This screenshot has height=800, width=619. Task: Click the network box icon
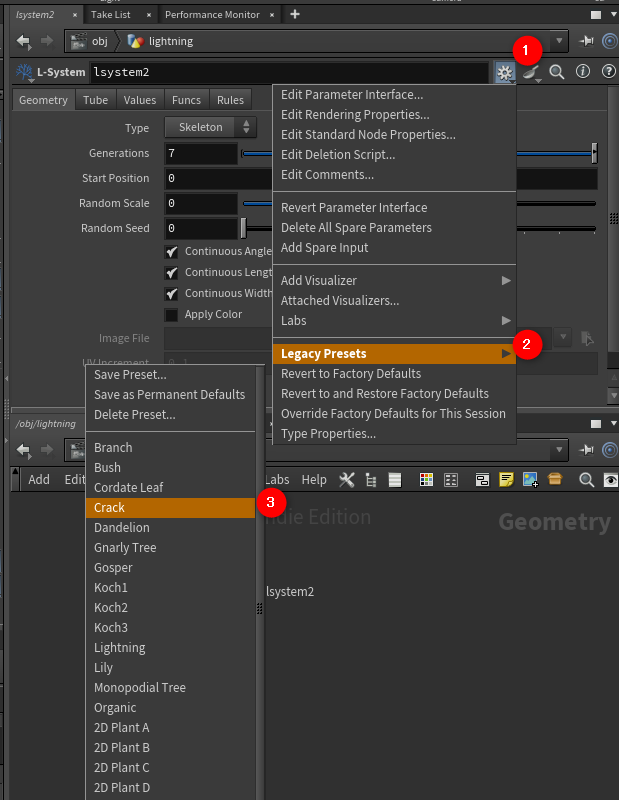(x=482, y=480)
